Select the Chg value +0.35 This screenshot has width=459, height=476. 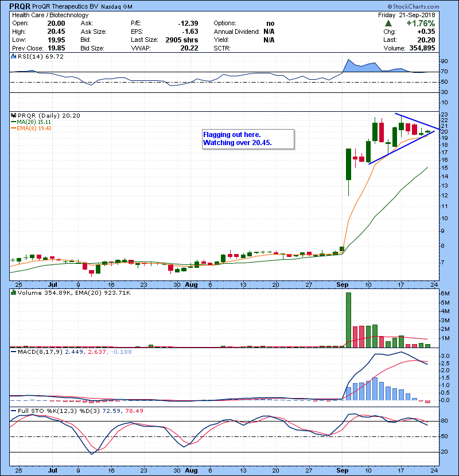click(426, 32)
